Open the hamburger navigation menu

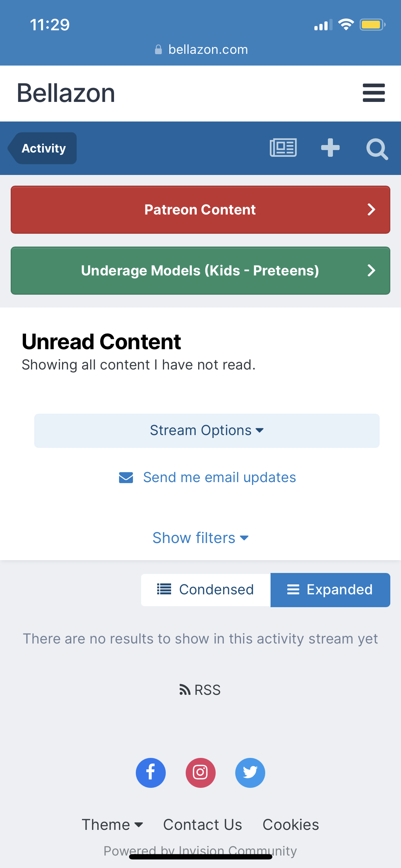[x=374, y=93]
